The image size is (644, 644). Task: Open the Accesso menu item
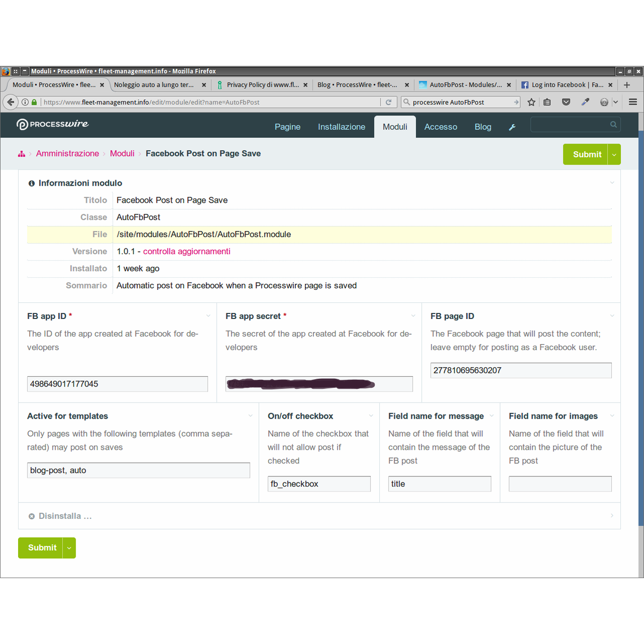tap(441, 127)
